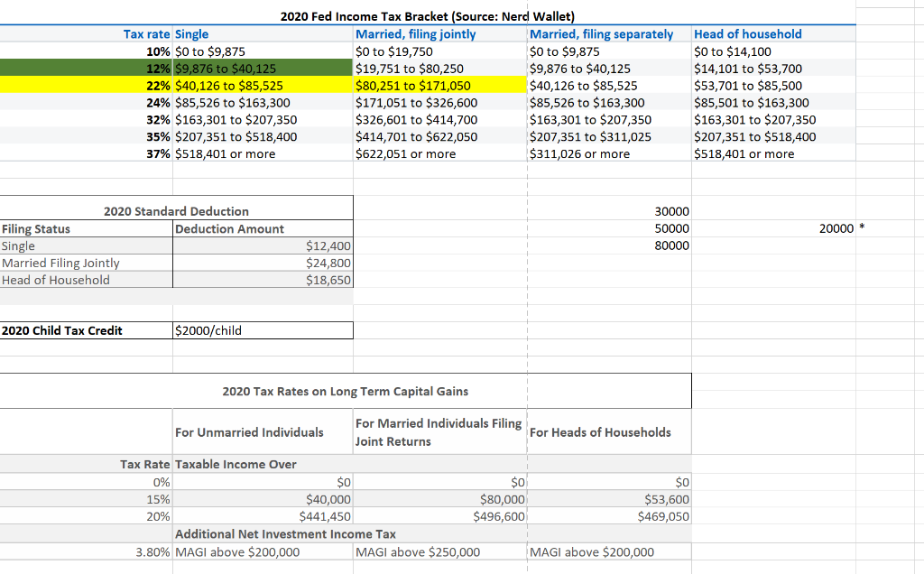924x574 pixels.
Task: Select the $441,450 threshold cell
Action: point(263,517)
